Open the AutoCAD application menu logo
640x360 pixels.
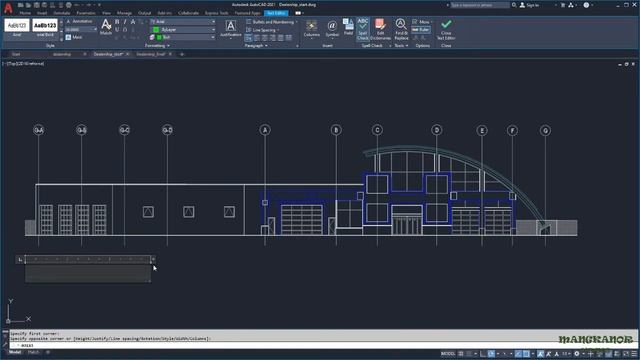coord(8,8)
